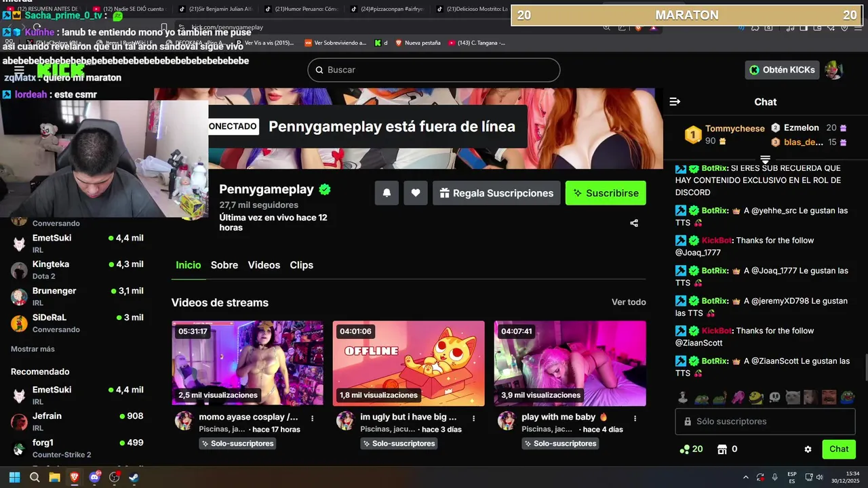
Task: Open the Clips tab
Action: tap(302, 265)
